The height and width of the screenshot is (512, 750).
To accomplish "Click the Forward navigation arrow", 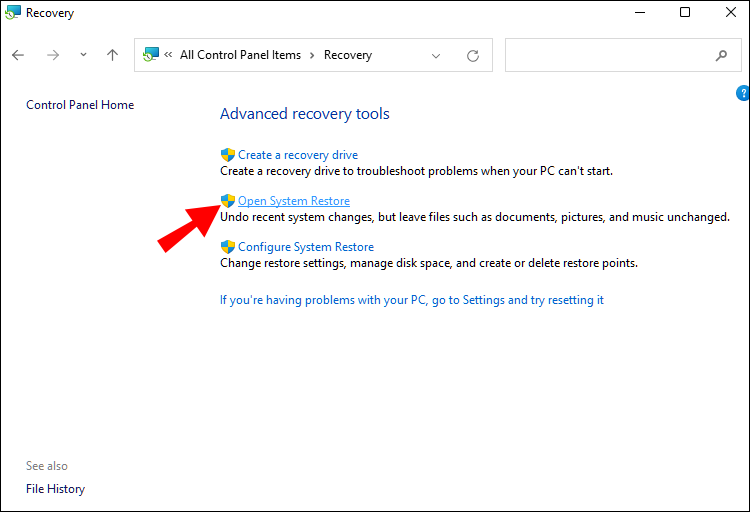I will (x=52, y=55).
